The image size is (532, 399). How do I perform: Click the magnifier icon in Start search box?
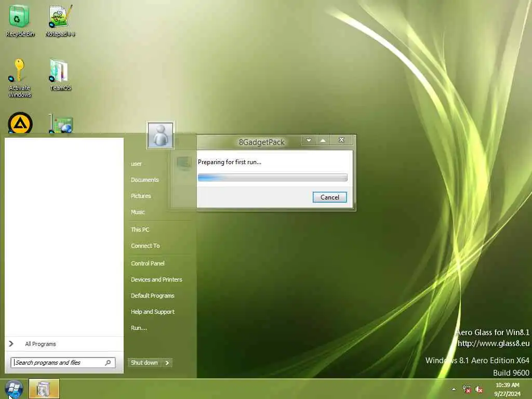point(108,363)
